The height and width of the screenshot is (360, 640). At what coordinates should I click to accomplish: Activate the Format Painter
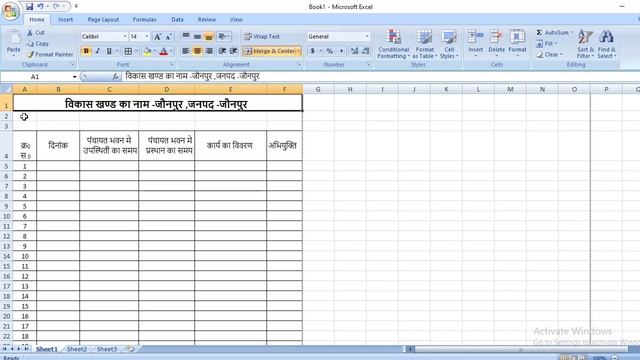(x=50, y=54)
